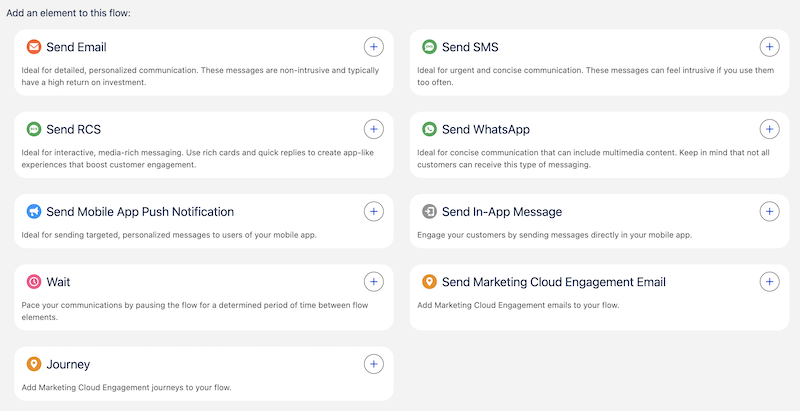Click the green Send SMS icon

point(430,47)
